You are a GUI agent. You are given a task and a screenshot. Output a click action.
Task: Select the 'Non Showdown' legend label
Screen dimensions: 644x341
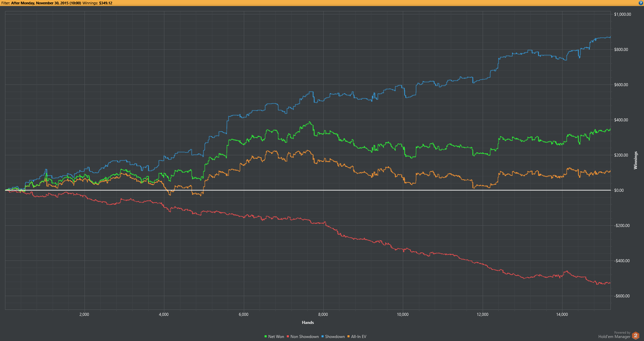point(305,337)
